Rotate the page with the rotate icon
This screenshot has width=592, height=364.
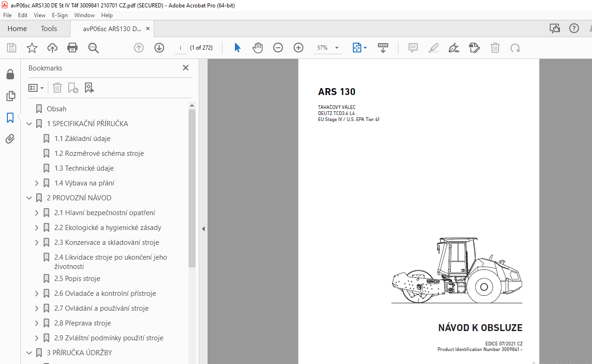tap(515, 48)
